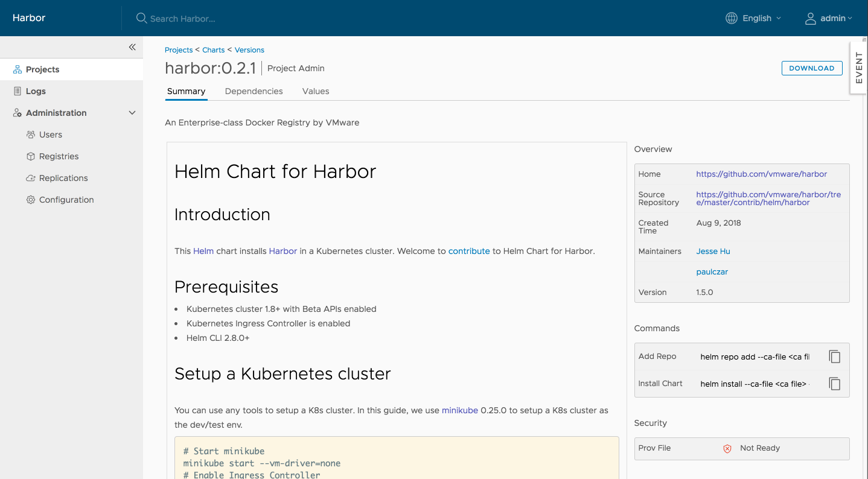Open the EVENT side panel tab
The height and width of the screenshot is (479, 868).
click(859, 68)
